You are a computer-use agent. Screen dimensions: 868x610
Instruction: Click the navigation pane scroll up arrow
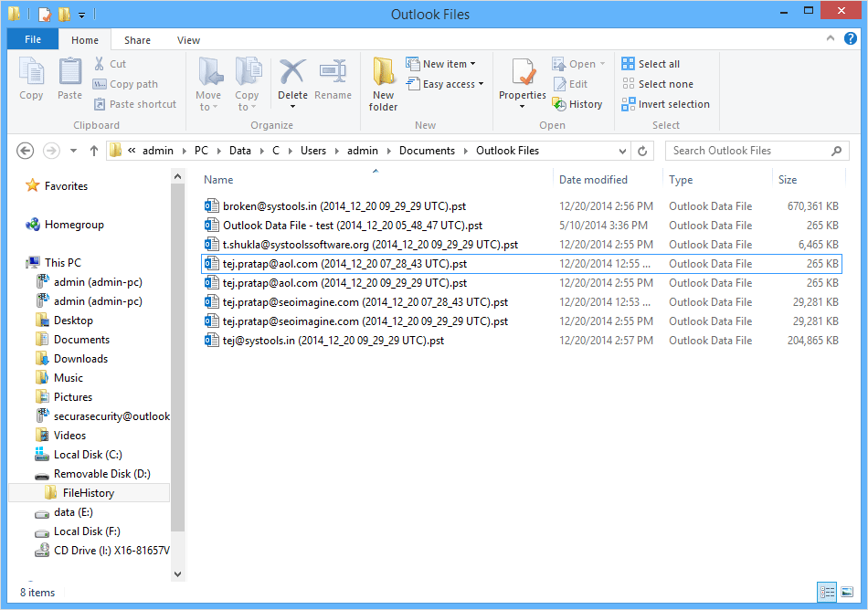[177, 176]
